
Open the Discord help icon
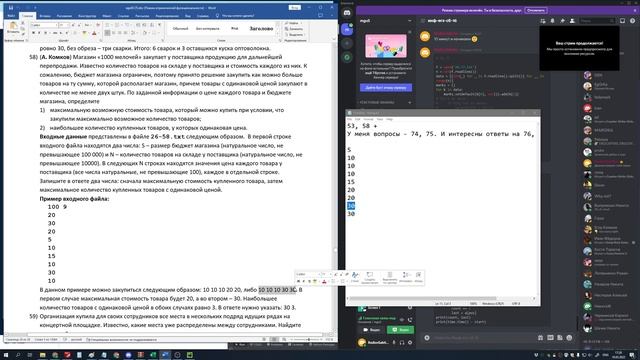point(632,20)
